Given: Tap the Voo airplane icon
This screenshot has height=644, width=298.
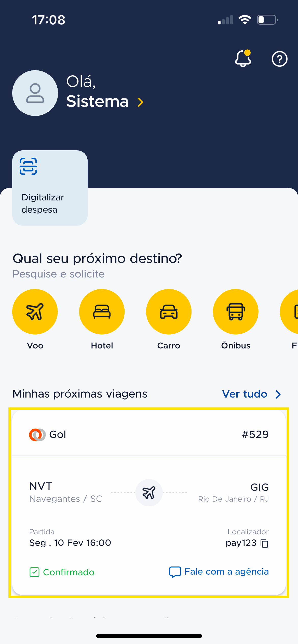Looking at the screenshot, I should [x=35, y=312].
